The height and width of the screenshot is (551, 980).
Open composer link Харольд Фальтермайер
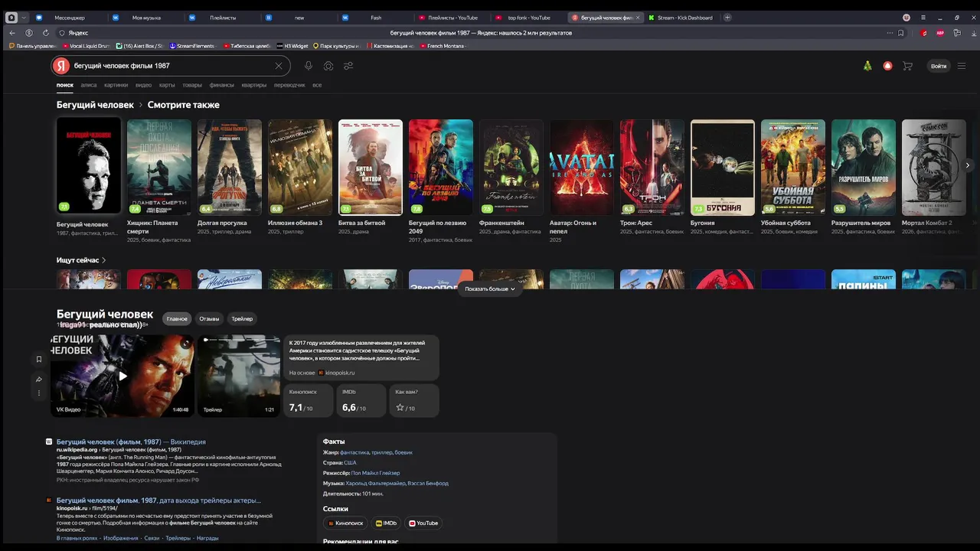point(374,484)
